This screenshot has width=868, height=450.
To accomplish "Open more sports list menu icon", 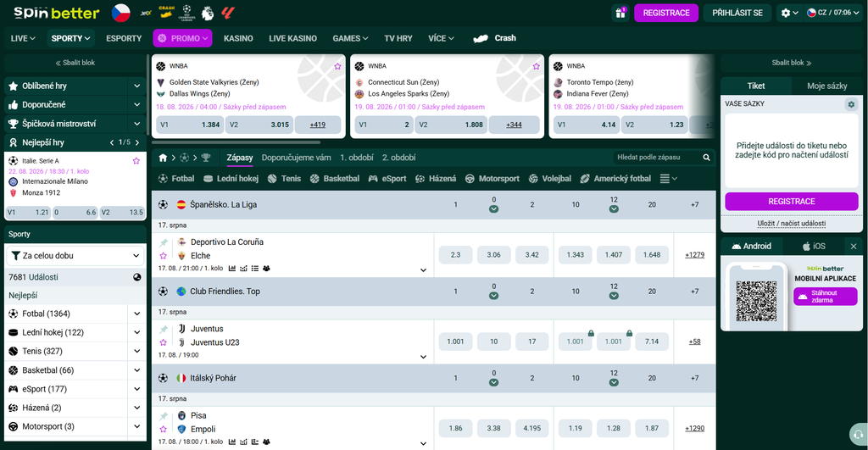I will (x=668, y=179).
